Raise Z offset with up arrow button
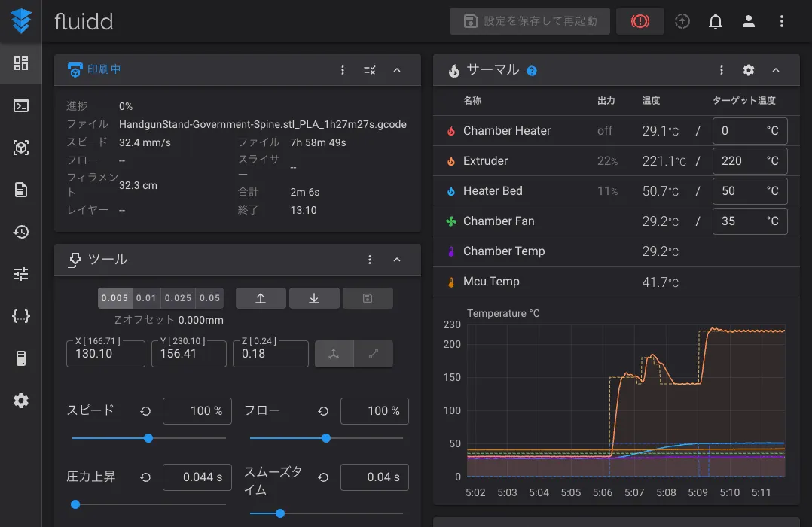The image size is (812, 527). pyautogui.click(x=261, y=298)
